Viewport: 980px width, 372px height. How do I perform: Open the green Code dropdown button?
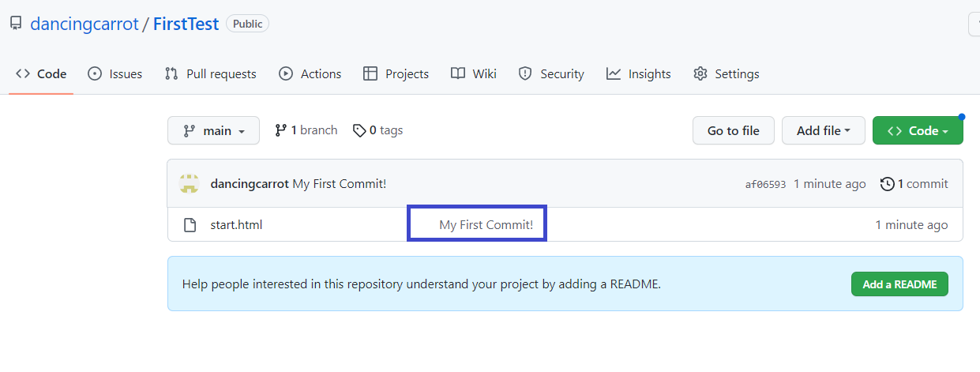click(x=918, y=130)
